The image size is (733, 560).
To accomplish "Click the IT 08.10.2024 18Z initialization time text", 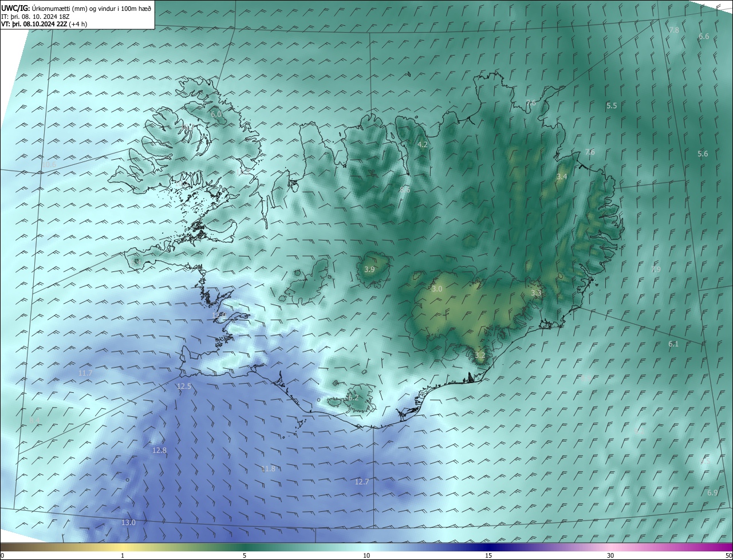I will (x=36, y=17).
